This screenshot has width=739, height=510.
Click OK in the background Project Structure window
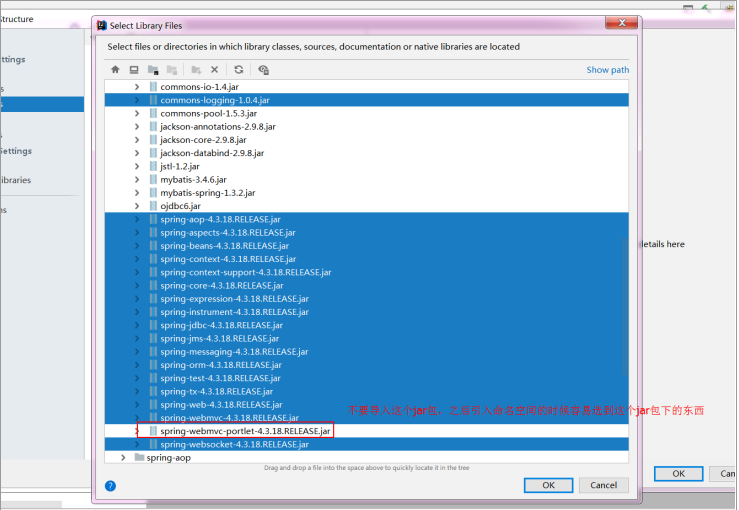(x=679, y=474)
